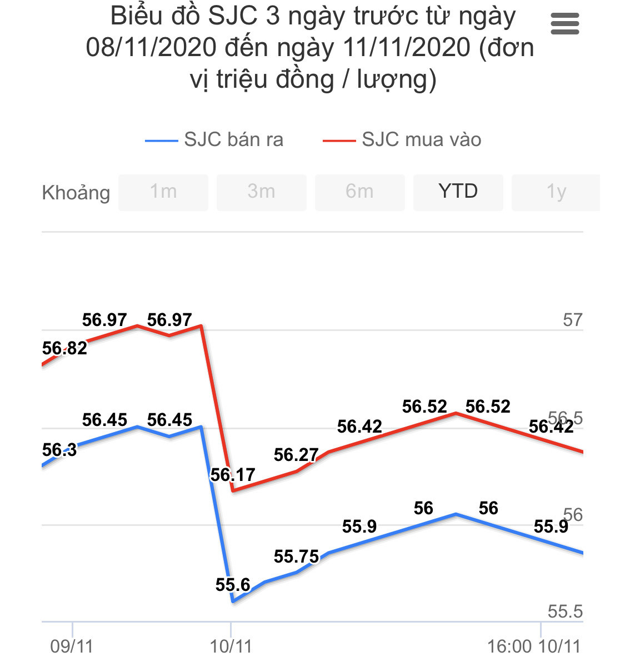Click the 10/11 x-axis date tick
The width and height of the screenshot is (625, 672).
231,646
